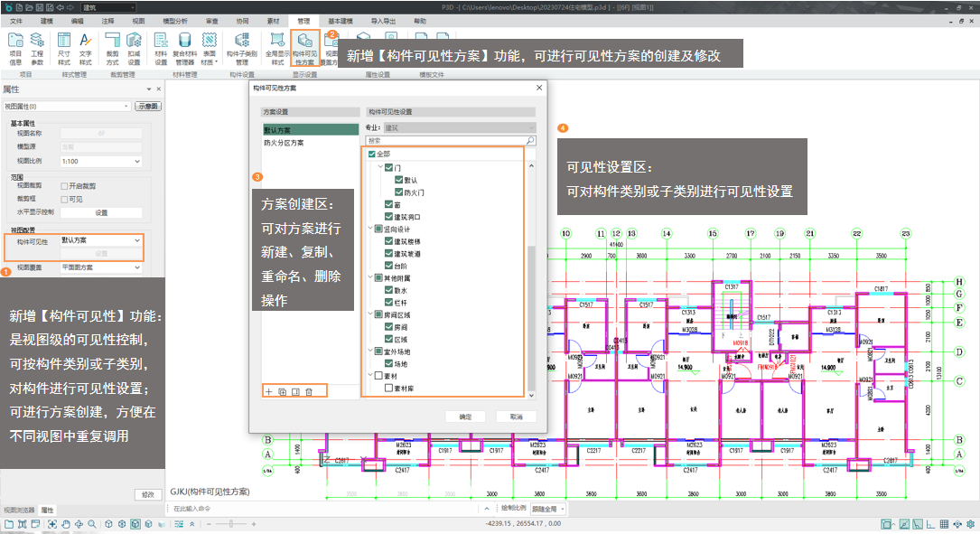The width and height of the screenshot is (980, 534).
Task: Click the rename scheme icon
Action: pyautogui.click(x=295, y=391)
